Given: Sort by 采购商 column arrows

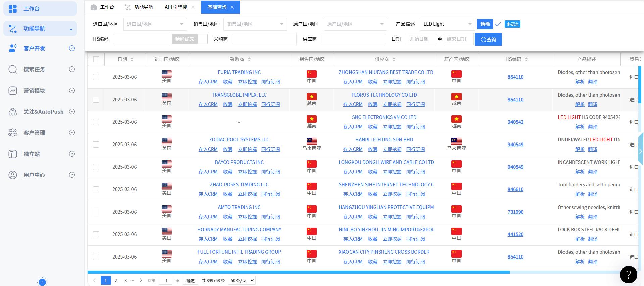Looking at the screenshot, I should click(x=249, y=59).
